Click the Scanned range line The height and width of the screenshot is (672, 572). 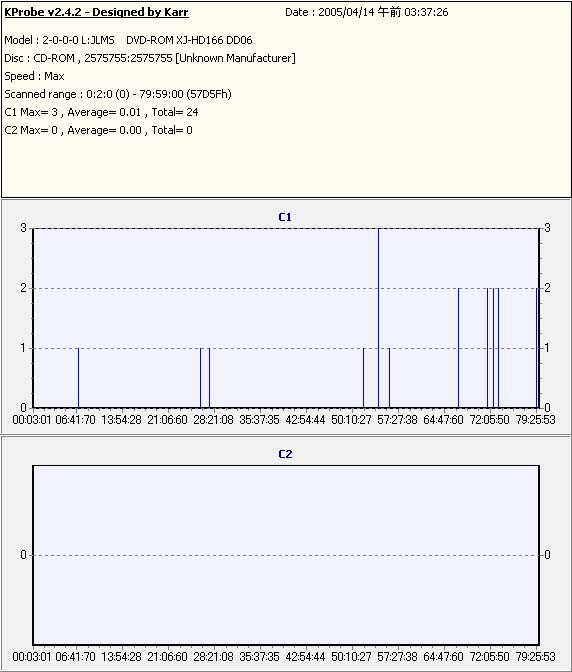click(x=118, y=94)
